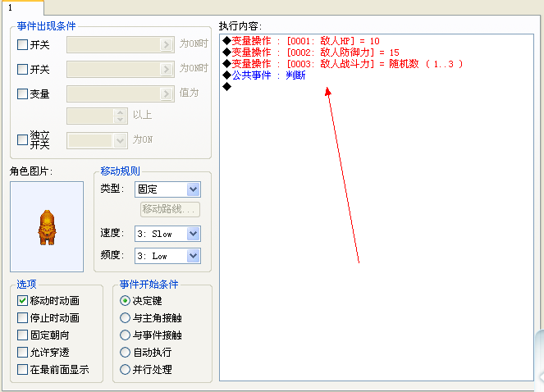Open the first switch selector arrow
The width and height of the screenshot is (544, 392).
[x=167, y=45]
